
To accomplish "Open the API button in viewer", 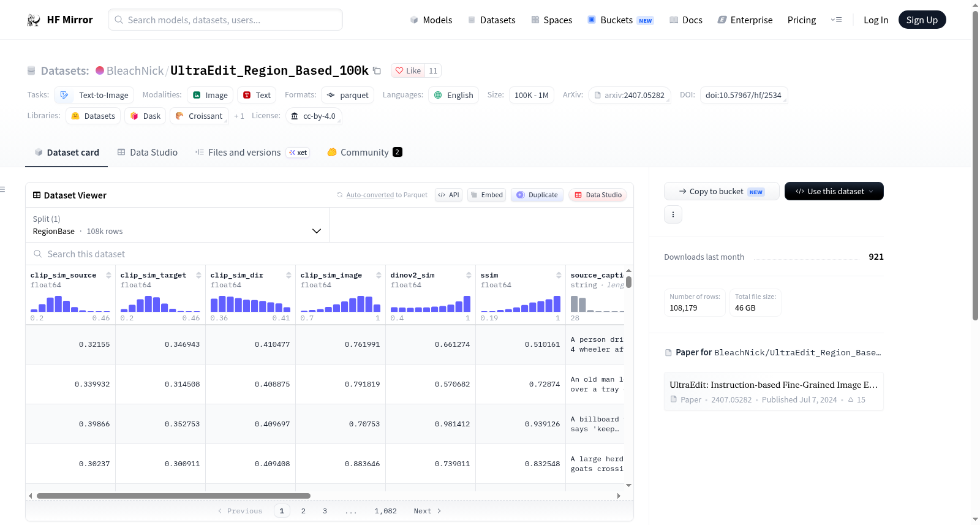I will (x=448, y=195).
